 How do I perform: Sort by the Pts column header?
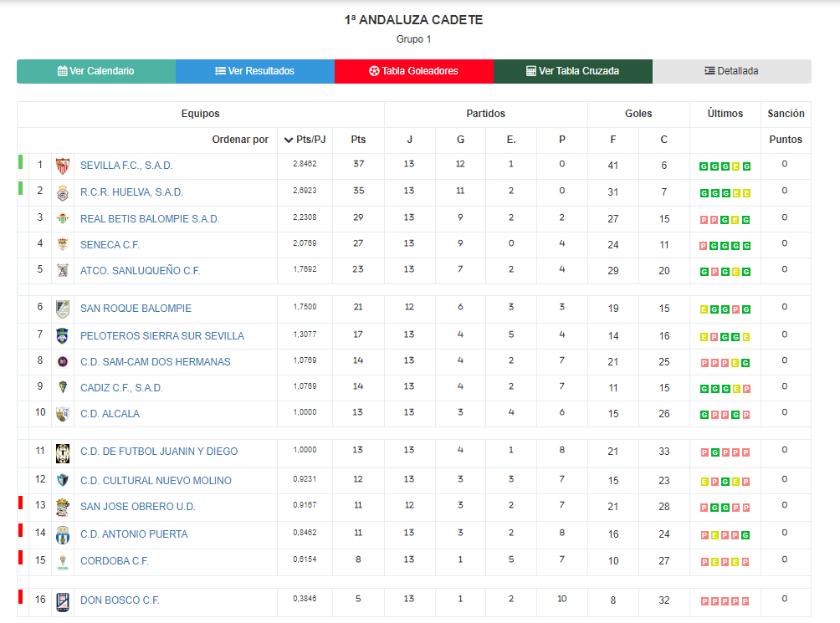coord(358,140)
